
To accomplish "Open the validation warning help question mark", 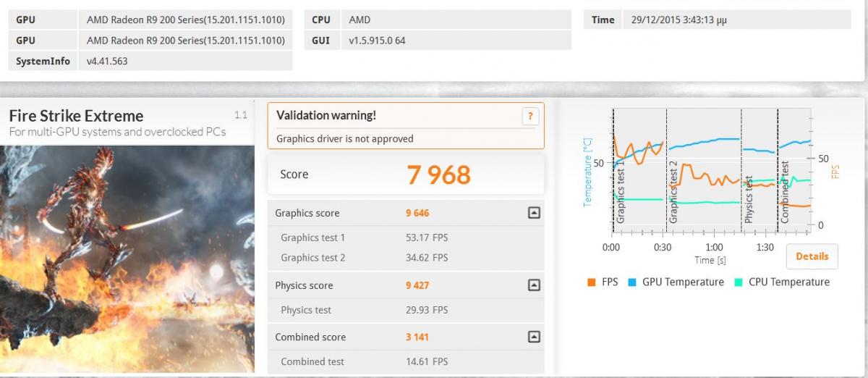I will point(530,116).
